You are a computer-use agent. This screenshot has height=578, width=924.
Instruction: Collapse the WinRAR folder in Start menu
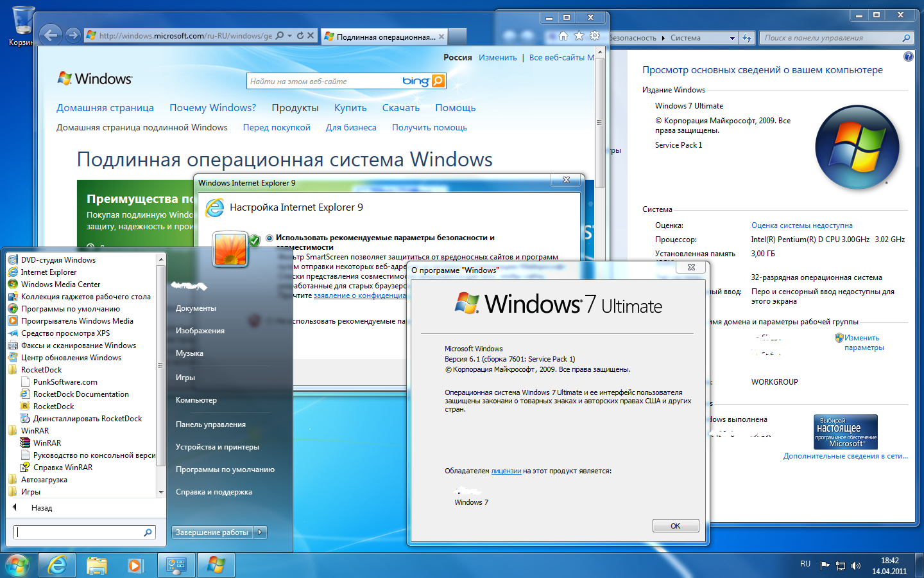click(35, 431)
